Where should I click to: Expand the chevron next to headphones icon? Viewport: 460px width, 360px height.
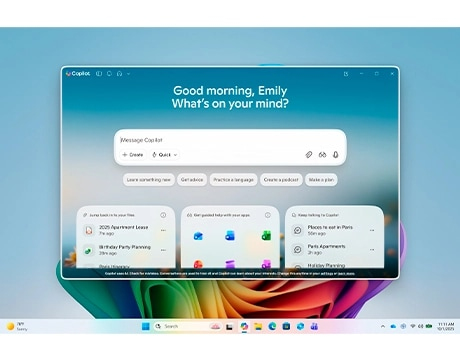point(128,74)
